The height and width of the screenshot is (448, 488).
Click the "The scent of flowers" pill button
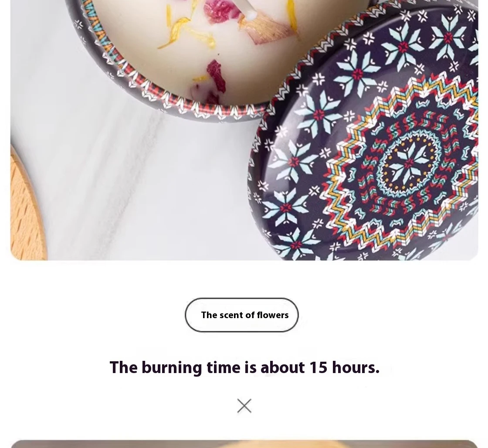point(242,315)
